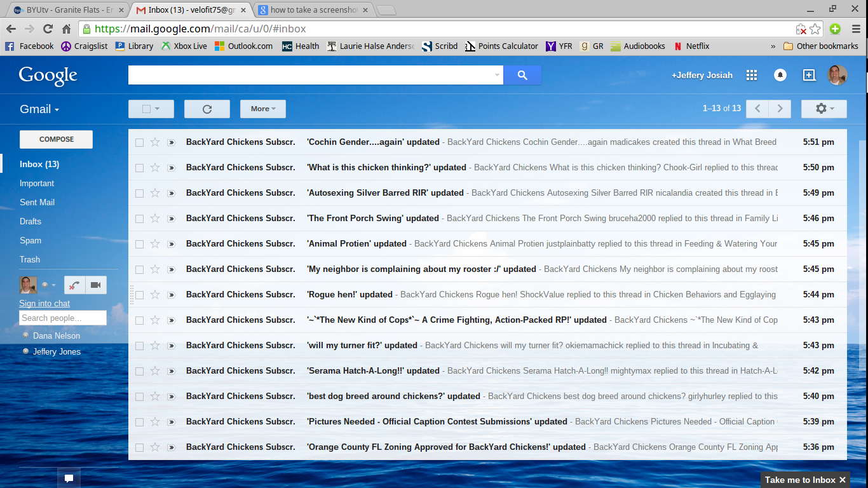Switch to the BYUtv Granite Flats tab
Viewport: 868px width, 488px height.
coord(64,10)
